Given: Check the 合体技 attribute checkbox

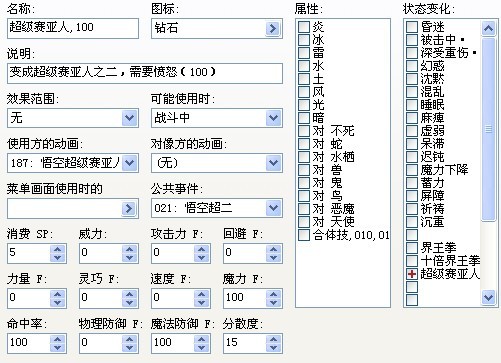Looking at the screenshot, I should pos(304,235).
